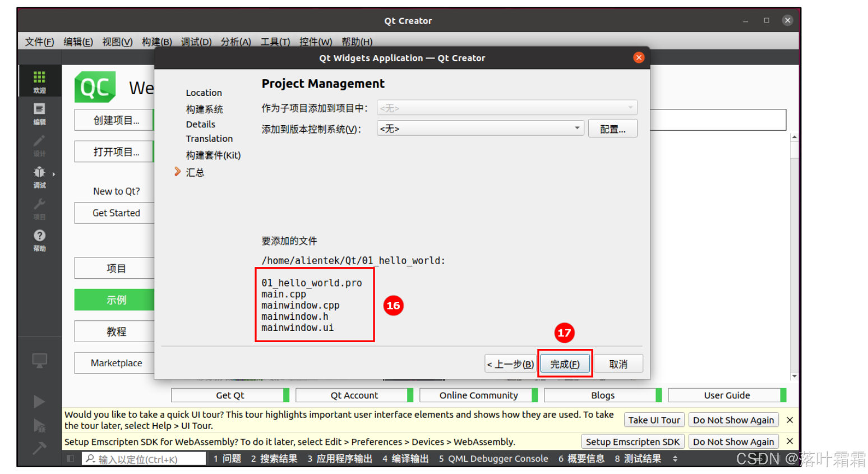Click the locator search magnifier icon

point(90,459)
